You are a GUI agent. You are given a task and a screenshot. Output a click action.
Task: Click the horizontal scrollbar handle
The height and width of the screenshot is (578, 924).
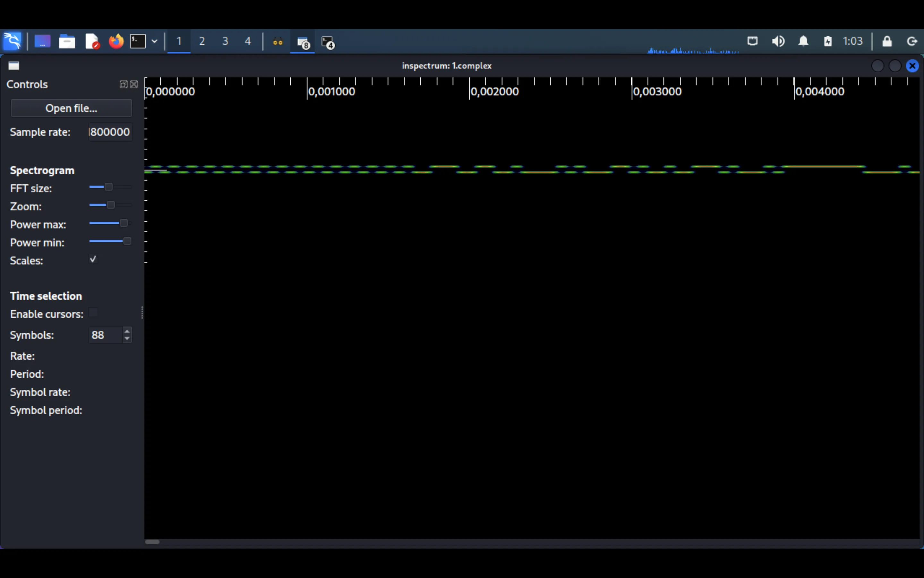pyautogui.click(x=152, y=542)
